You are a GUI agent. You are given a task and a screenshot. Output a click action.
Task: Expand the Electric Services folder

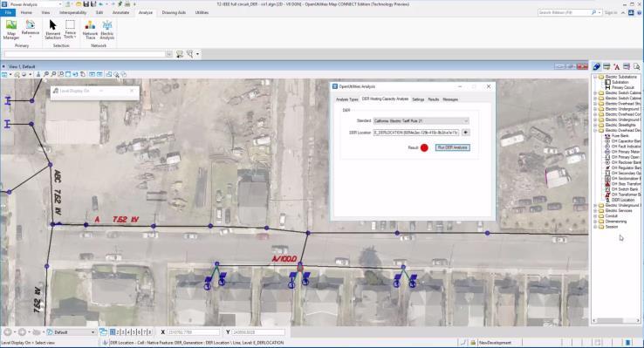pos(595,210)
